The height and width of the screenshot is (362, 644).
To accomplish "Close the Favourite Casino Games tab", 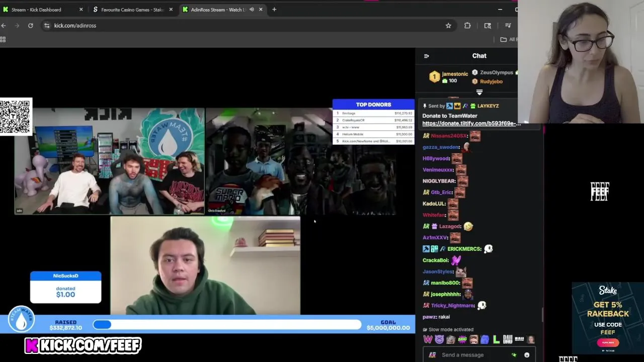I will (x=171, y=10).
